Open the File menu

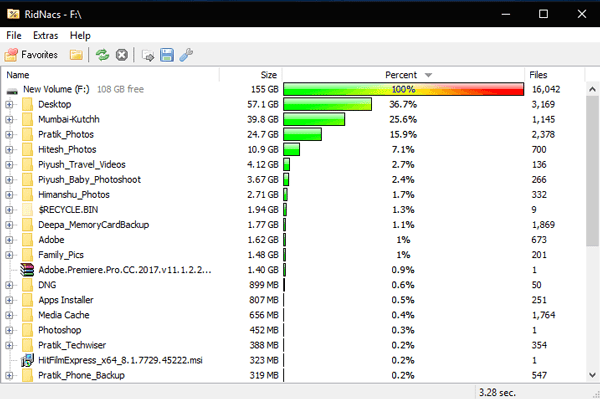[14, 36]
